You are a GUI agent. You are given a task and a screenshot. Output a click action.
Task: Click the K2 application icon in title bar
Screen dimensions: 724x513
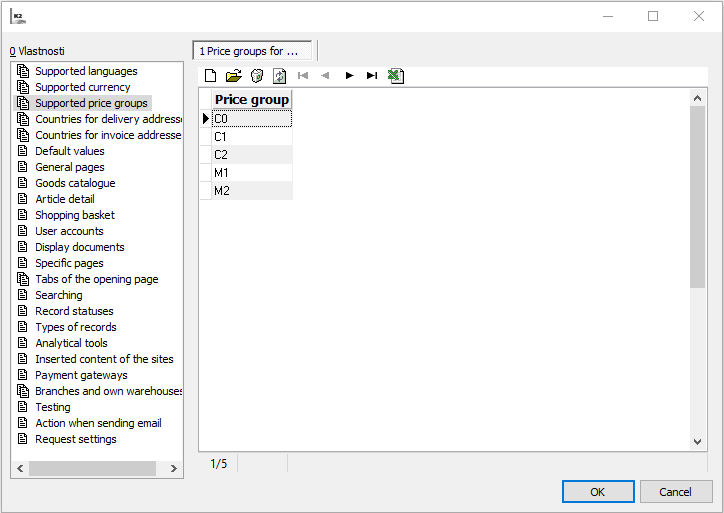point(18,17)
